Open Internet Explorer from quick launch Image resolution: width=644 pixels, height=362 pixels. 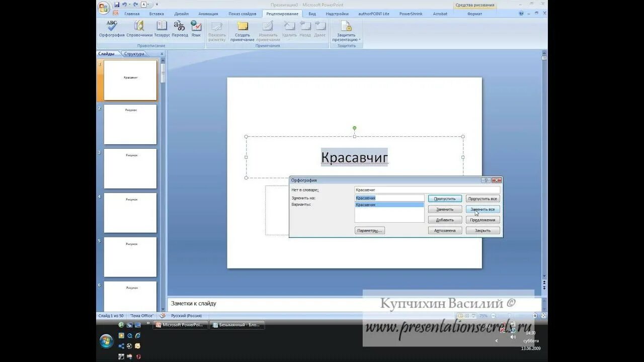click(137, 335)
